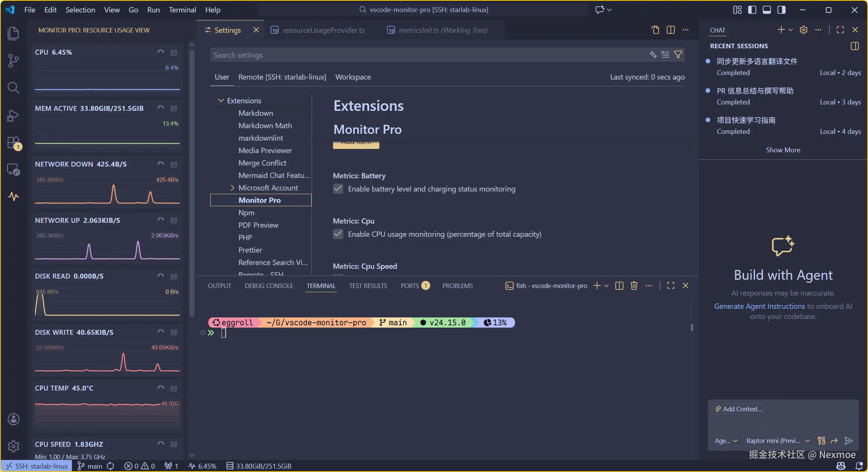Open new terminal profile dropdown arrow
868x472 pixels.
tap(607, 286)
